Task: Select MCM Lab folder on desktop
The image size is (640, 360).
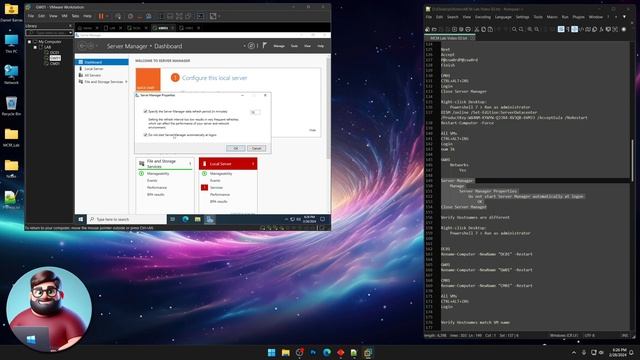Action: [x=11, y=138]
